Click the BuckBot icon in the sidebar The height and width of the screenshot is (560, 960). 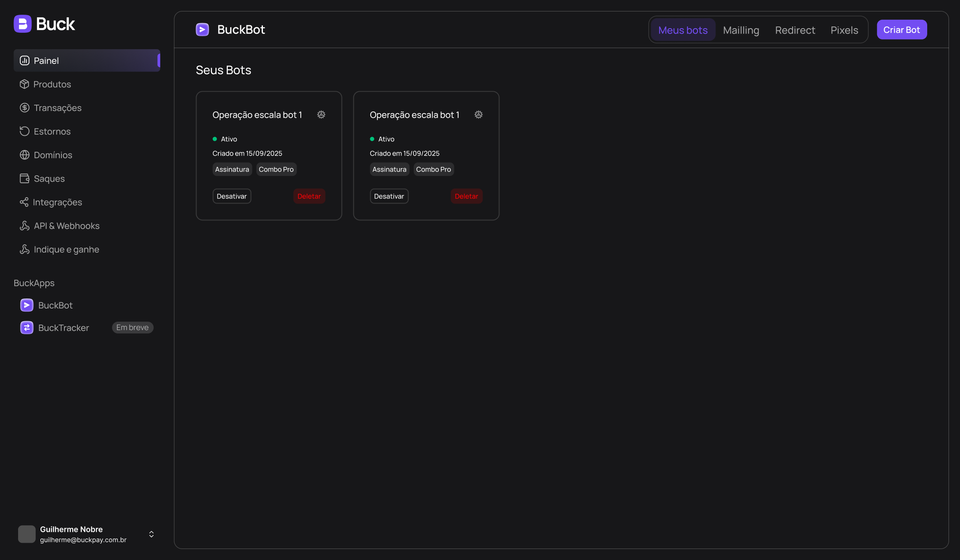[27, 305]
